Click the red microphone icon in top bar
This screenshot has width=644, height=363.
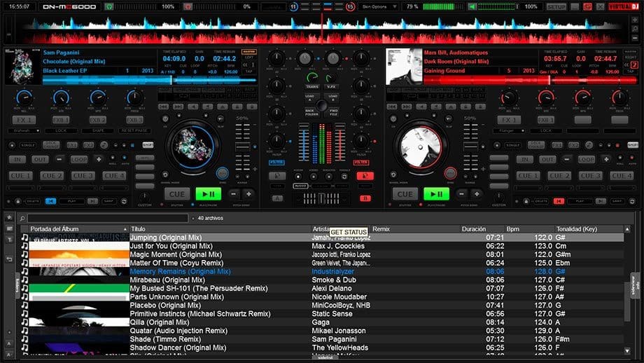coord(188,6)
